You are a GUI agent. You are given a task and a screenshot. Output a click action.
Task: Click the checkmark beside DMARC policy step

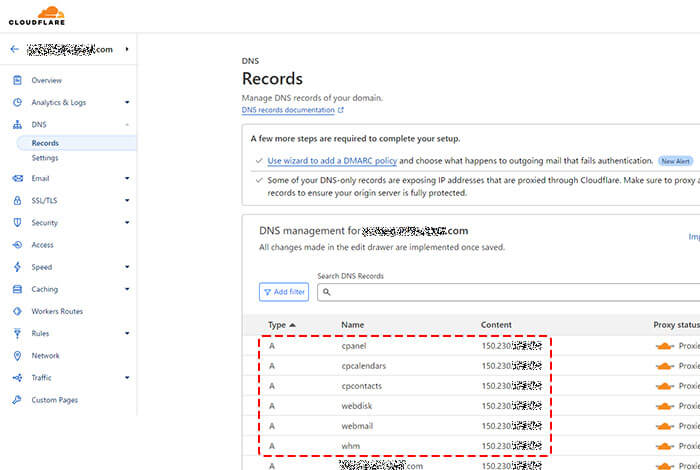click(x=259, y=161)
